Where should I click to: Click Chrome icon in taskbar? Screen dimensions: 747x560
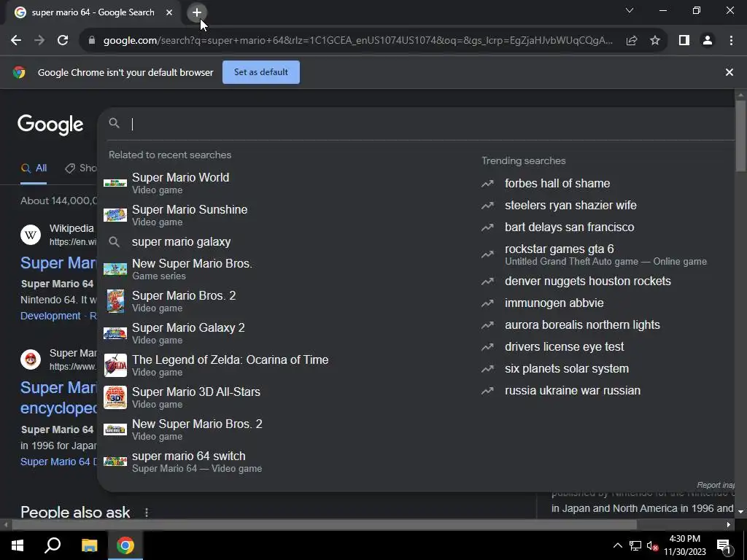pos(125,545)
